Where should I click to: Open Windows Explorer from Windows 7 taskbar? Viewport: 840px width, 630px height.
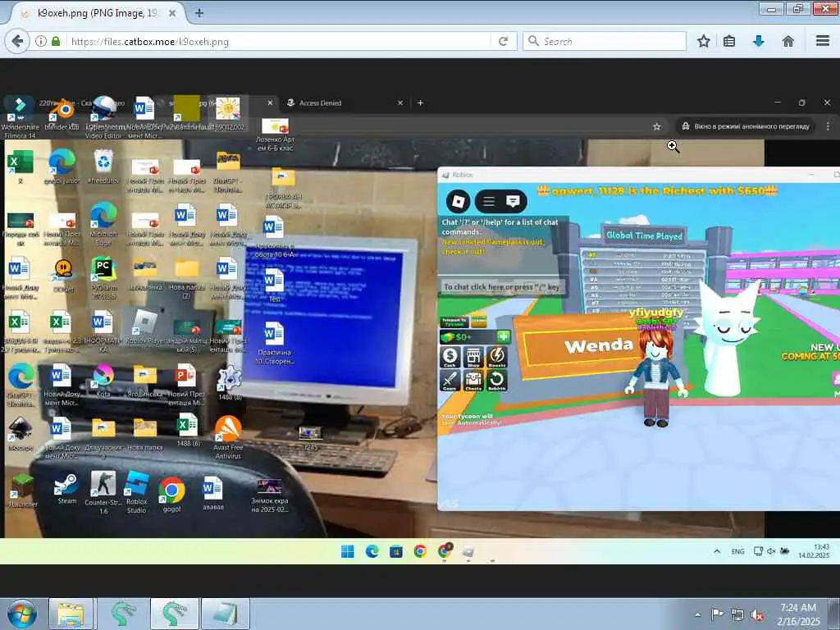tap(71, 614)
